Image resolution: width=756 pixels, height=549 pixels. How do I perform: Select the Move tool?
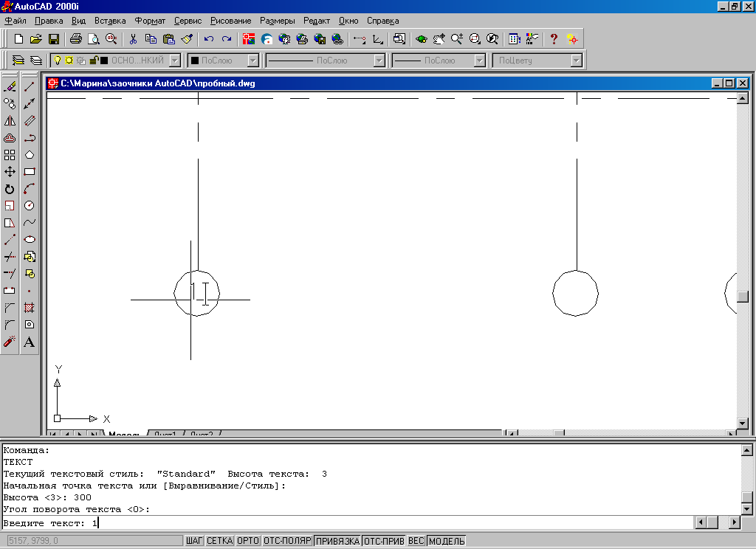[x=10, y=172]
